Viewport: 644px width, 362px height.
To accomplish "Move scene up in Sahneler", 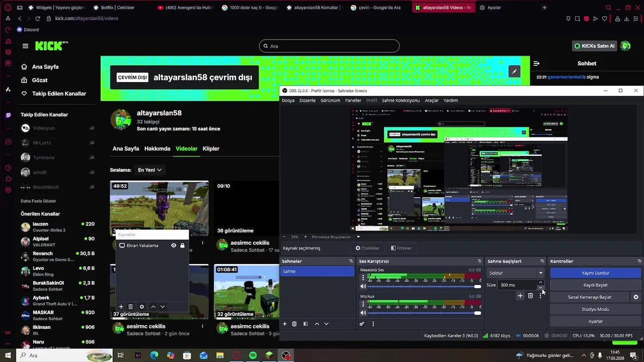I will coord(317,324).
